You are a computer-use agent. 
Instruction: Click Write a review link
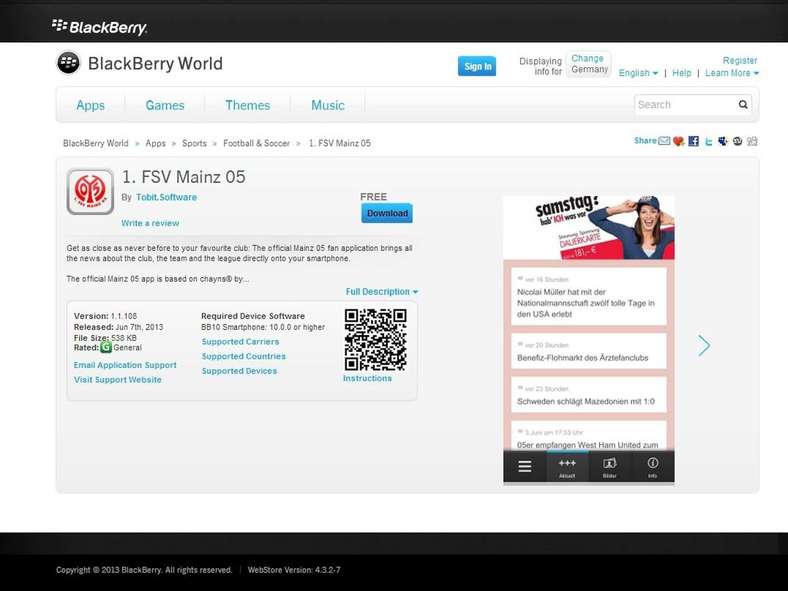point(150,223)
